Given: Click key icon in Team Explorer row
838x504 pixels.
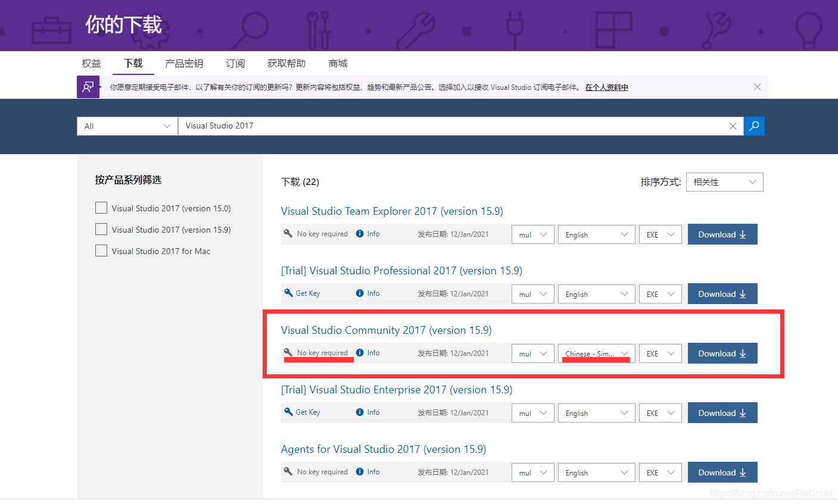Looking at the screenshot, I should (288, 233).
